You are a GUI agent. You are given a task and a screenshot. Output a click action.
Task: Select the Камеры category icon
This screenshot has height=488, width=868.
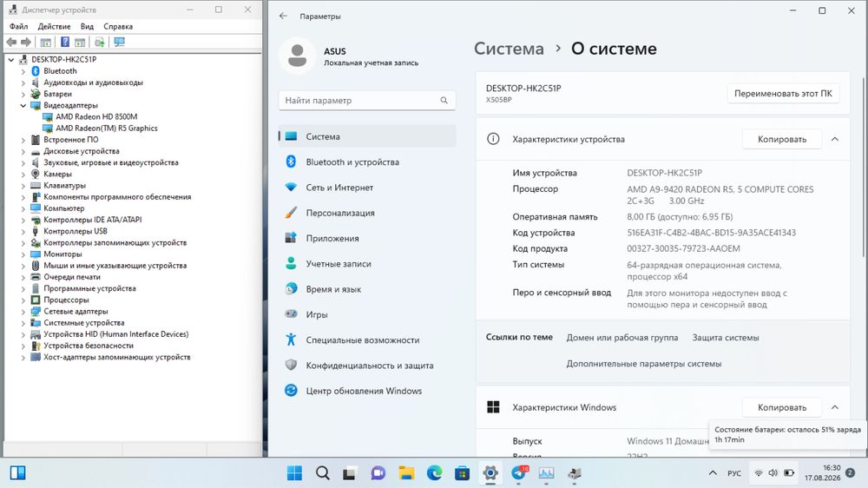point(36,174)
